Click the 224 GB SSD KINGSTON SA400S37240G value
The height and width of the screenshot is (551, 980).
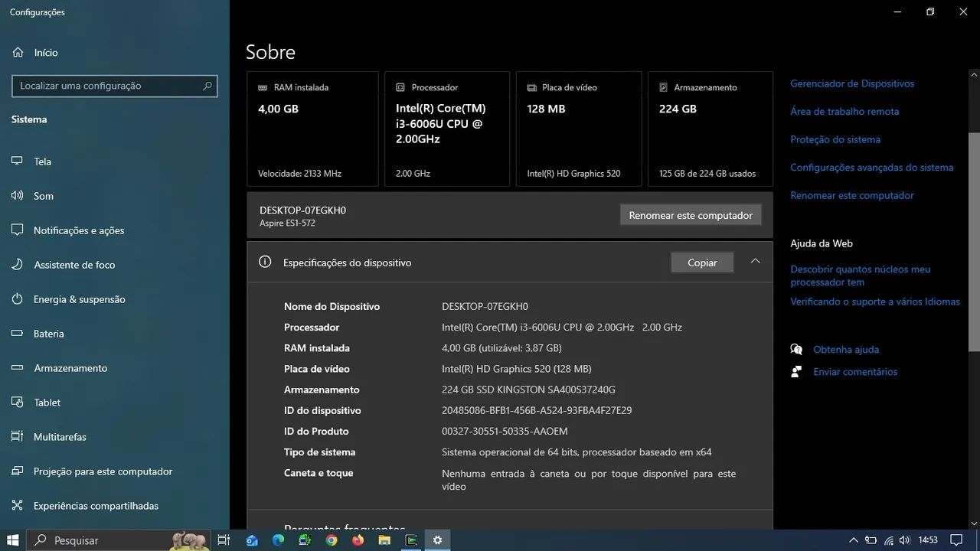click(x=528, y=390)
